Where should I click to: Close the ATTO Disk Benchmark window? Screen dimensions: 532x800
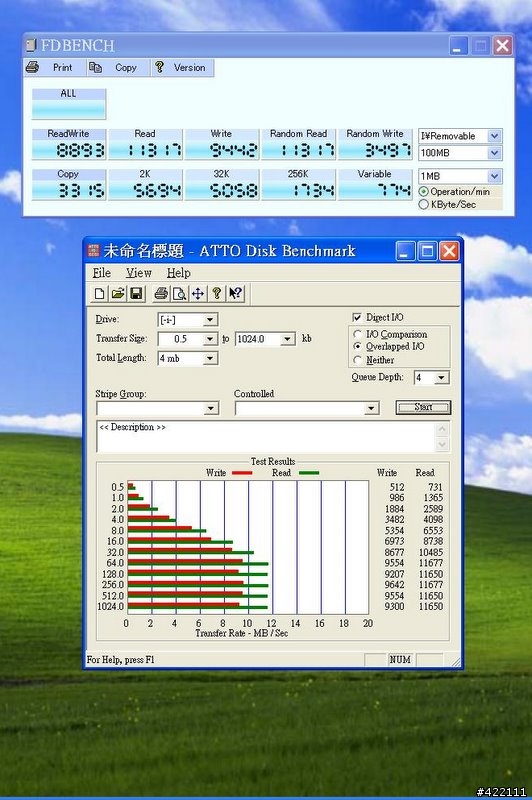449,251
